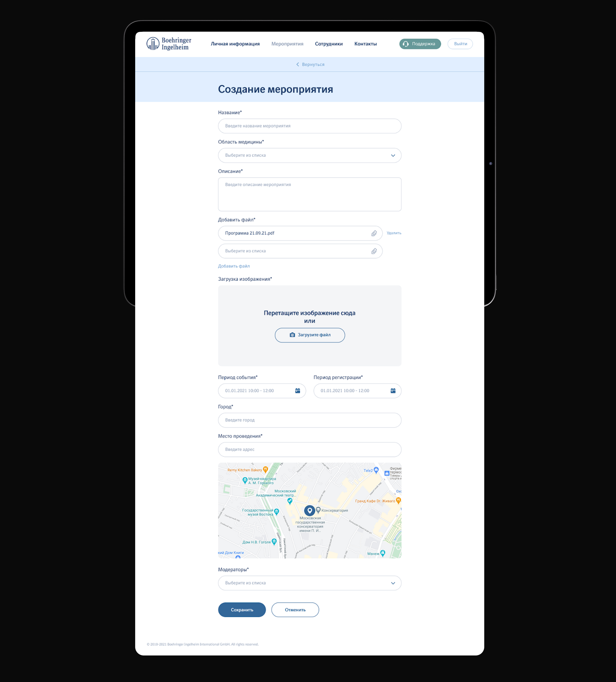The height and width of the screenshot is (682, 616).
Task: Click the Консерватория marker on map
Action: [x=318, y=510]
